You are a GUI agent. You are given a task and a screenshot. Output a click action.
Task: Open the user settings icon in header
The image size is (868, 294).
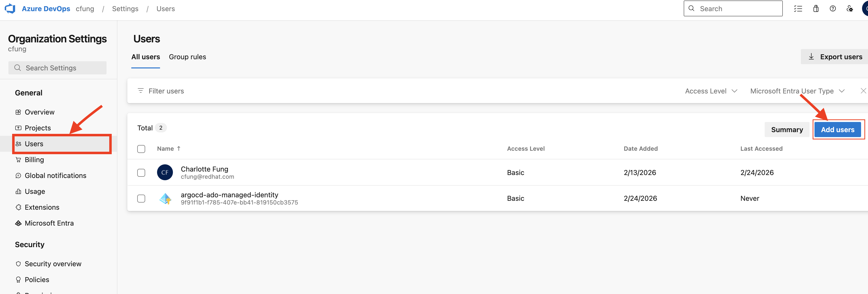coord(849,9)
